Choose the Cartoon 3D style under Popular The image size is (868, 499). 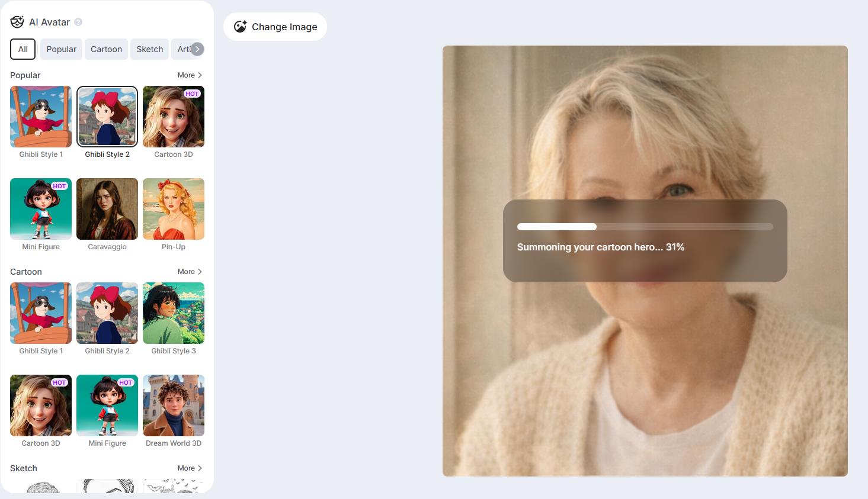[x=174, y=117]
